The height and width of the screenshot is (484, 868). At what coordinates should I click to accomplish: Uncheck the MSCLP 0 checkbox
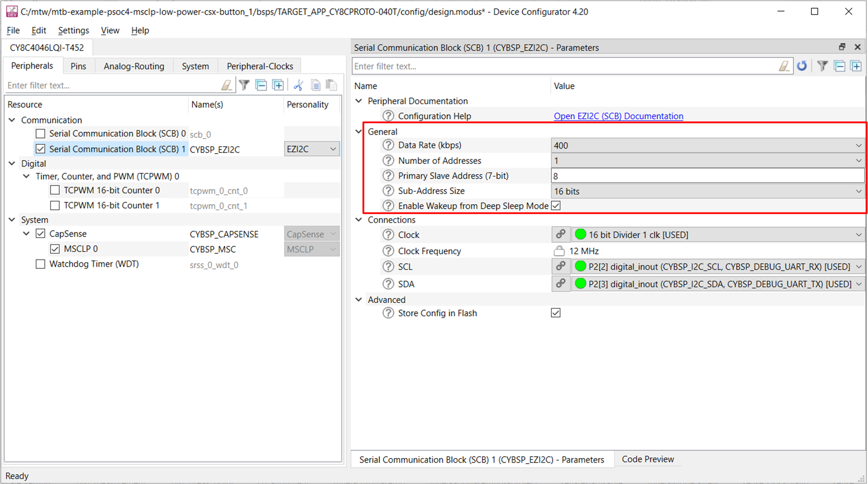pos(55,249)
